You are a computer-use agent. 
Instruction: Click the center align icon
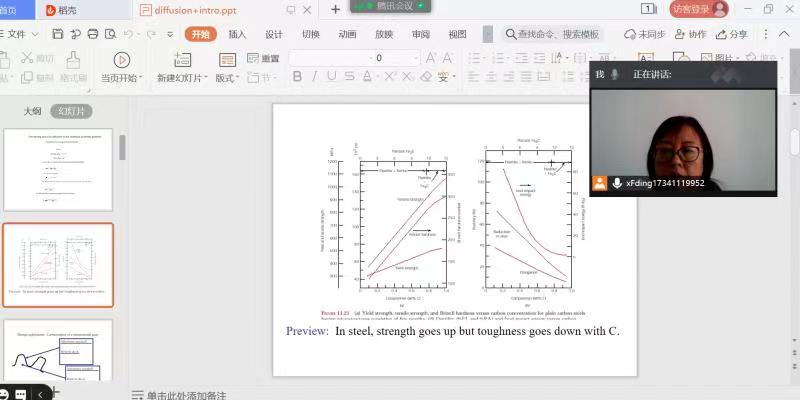coord(491,77)
